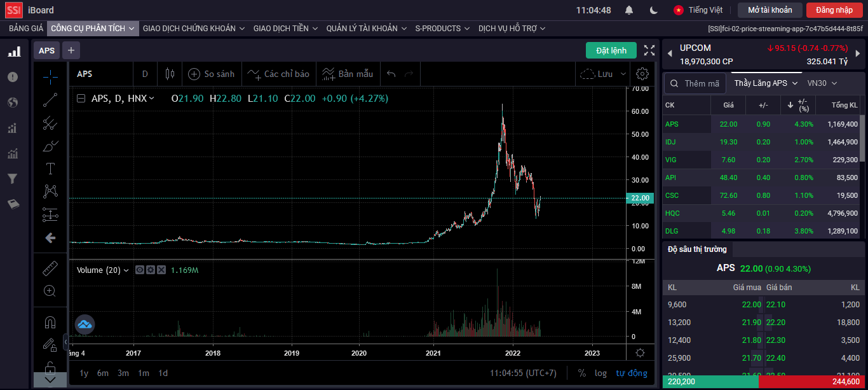Open filter funnel icon in left sidebar
Viewport: 868px width, 390px height.
point(12,179)
